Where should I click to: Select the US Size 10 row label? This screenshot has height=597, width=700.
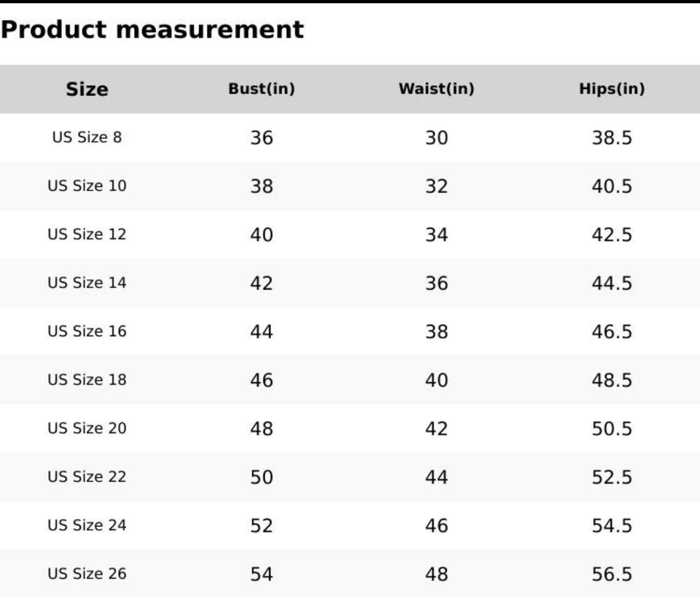tap(87, 186)
